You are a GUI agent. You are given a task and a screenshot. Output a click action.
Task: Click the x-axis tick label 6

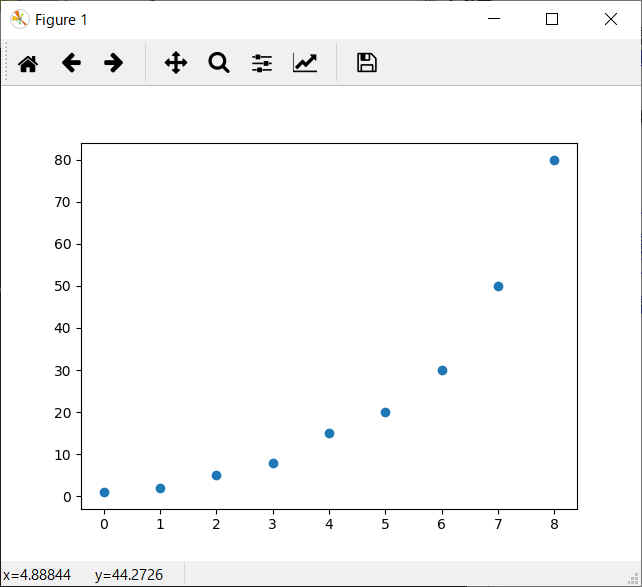pos(441,524)
